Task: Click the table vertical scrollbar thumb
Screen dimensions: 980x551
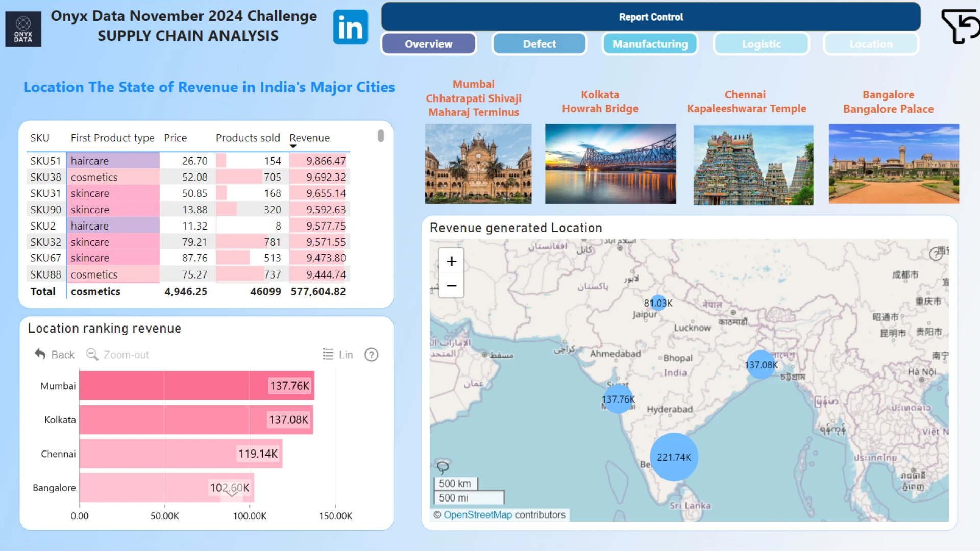Action: coord(381,136)
